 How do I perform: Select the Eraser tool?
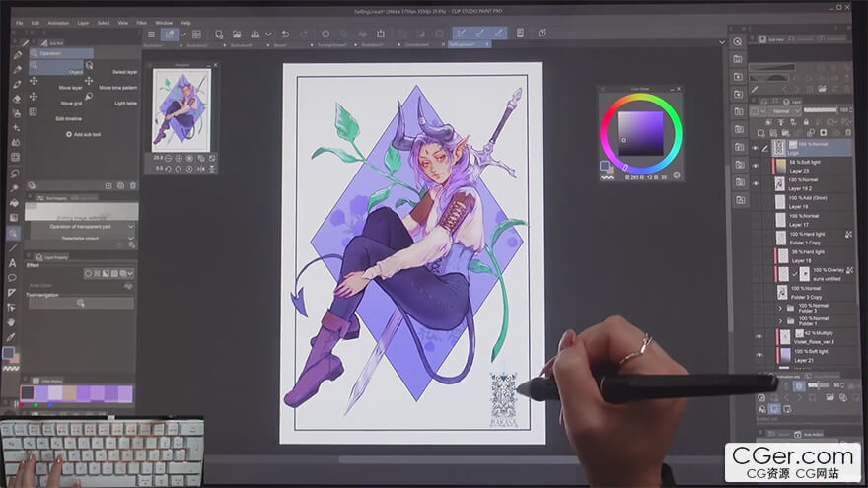click(x=15, y=98)
